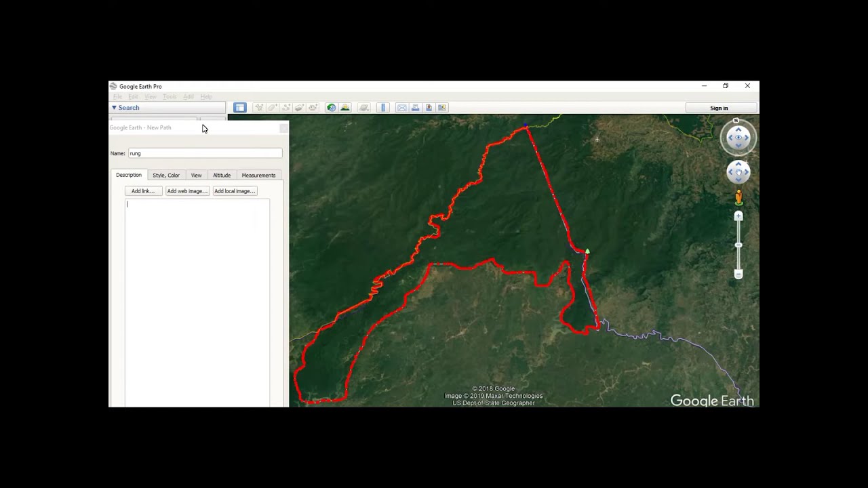Click the zoom out minus button

[x=738, y=274]
